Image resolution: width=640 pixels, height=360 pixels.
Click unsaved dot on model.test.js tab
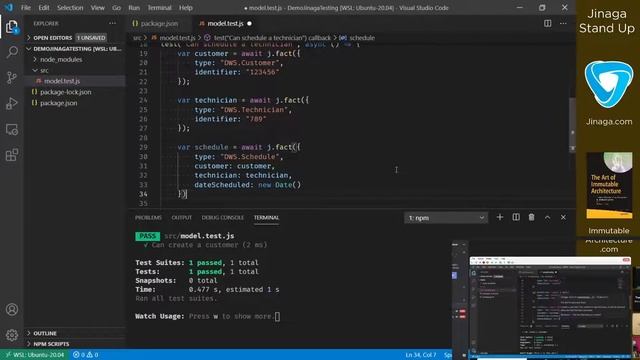click(x=249, y=24)
